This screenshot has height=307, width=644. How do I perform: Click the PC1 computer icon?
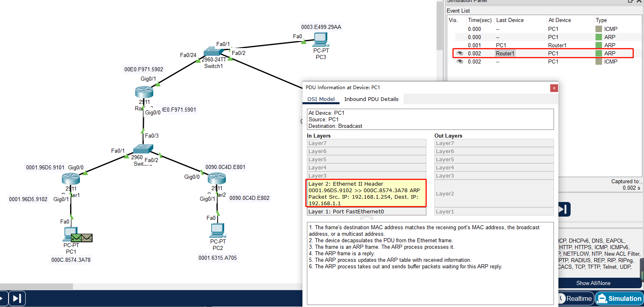pyautogui.click(x=71, y=235)
